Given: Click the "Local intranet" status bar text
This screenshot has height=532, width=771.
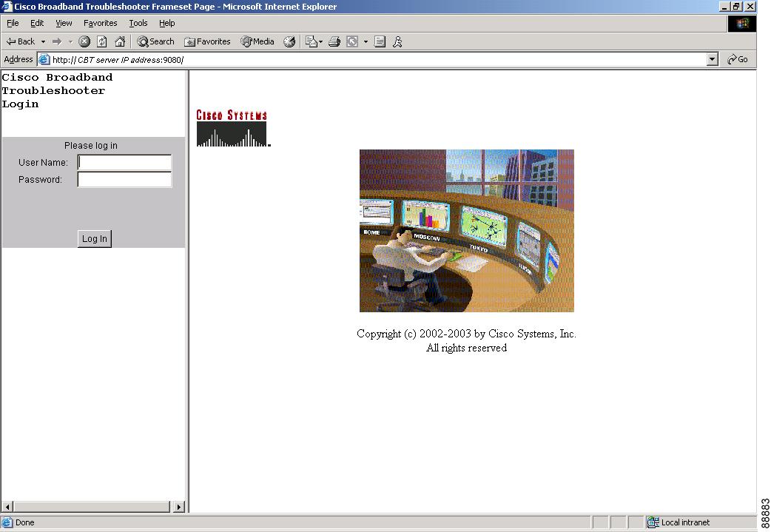Looking at the screenshot, I should (685, 522).
